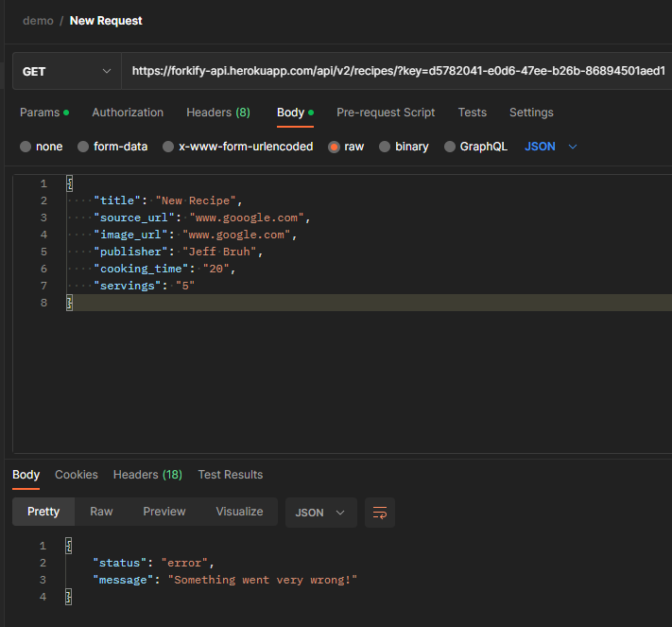Click the "New Recipe" title value
The width and height of the screenshot is (672, 627).
coord(196,200)
